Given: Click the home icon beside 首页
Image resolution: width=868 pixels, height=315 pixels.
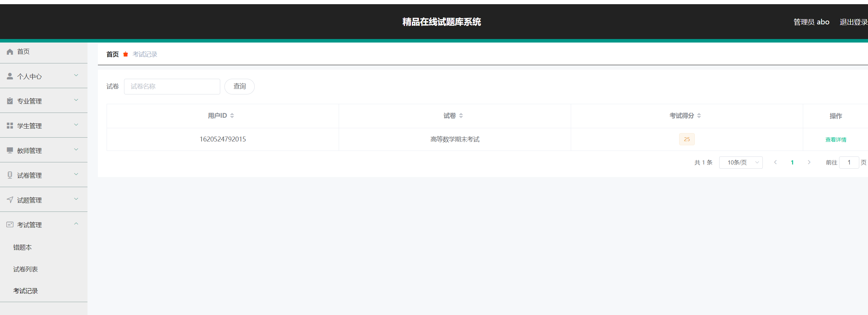Looking at the screenshot, I should (9, 51).
